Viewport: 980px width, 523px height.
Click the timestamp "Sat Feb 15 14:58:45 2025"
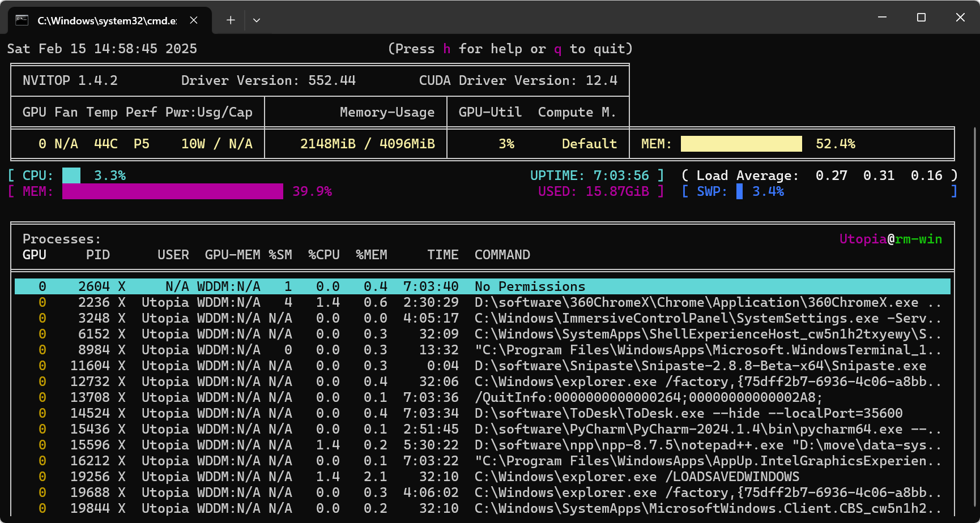click(102, 49)
